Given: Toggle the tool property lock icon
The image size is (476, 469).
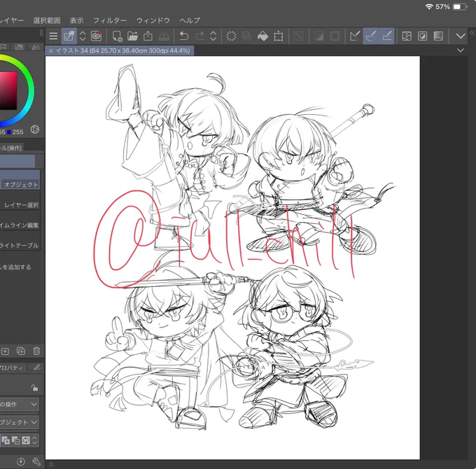Looking at the screenshot, I should click(x=34, y=388).
